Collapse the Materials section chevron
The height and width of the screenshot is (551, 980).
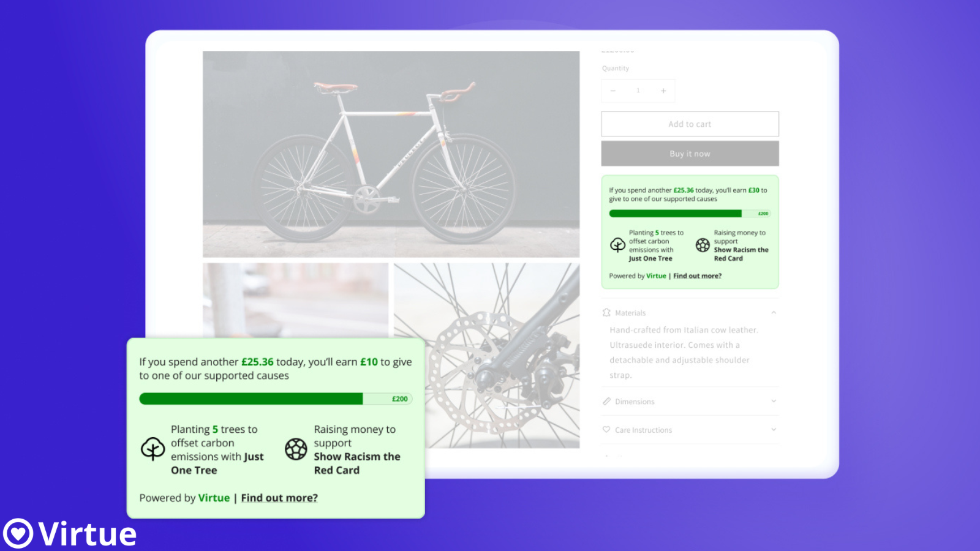tap(774, 313)
